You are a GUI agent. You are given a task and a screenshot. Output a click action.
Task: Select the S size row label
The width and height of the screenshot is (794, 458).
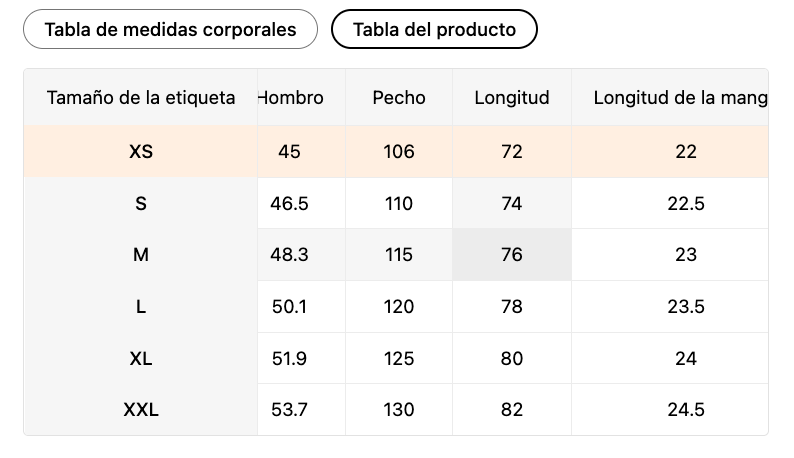point(141,204)
